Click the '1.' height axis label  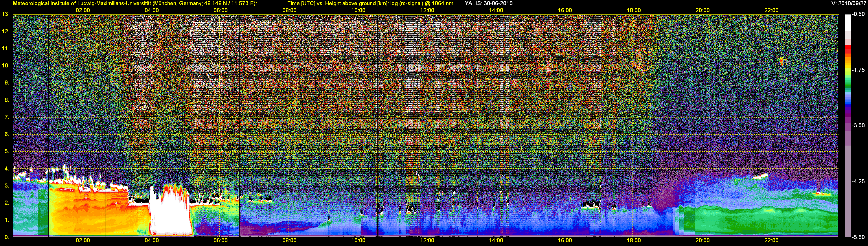6,220
